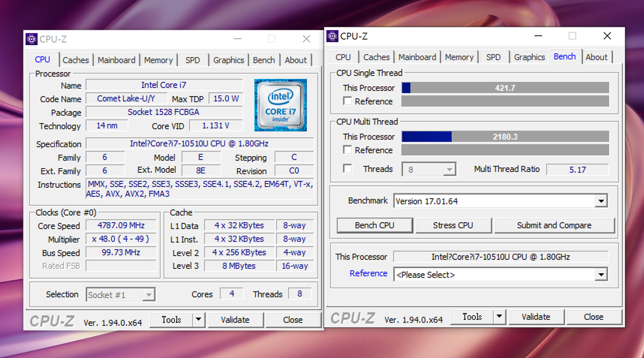Click Tools button in right Bench window
The height and width of the screenshot is (358, 644).
pyautogui.click(x=472, y=317)
